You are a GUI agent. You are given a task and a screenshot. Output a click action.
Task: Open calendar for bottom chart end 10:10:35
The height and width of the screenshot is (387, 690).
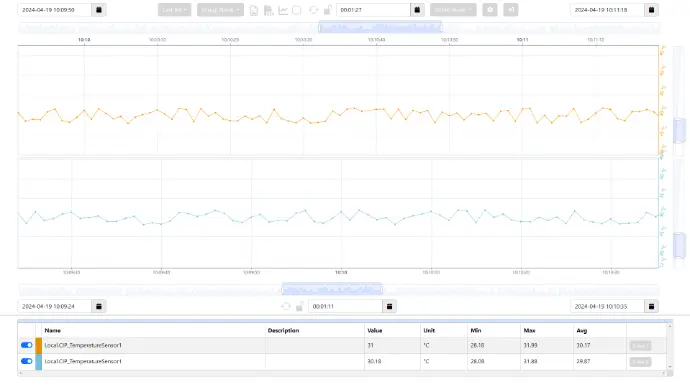(651, 306)
